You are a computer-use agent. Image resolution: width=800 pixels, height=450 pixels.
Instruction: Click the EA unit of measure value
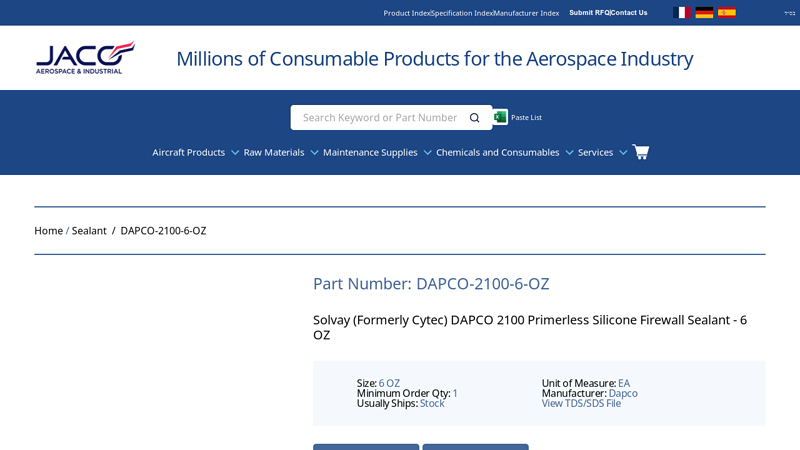(x=624, y=383)
